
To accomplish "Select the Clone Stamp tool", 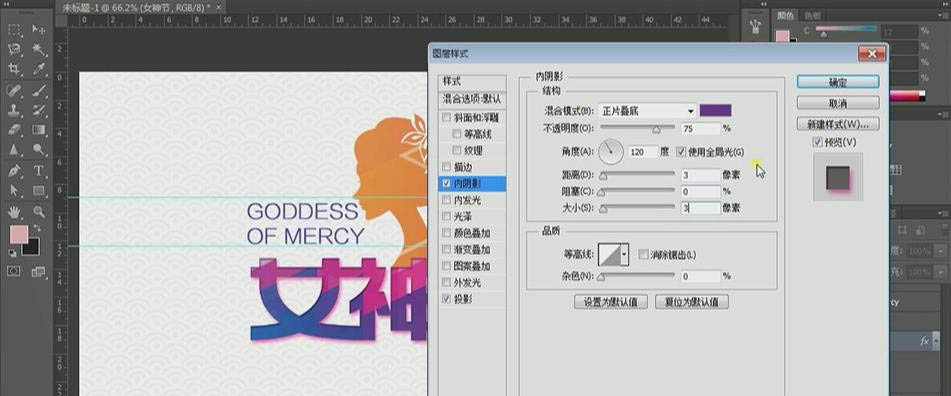I will click(15, 110).
